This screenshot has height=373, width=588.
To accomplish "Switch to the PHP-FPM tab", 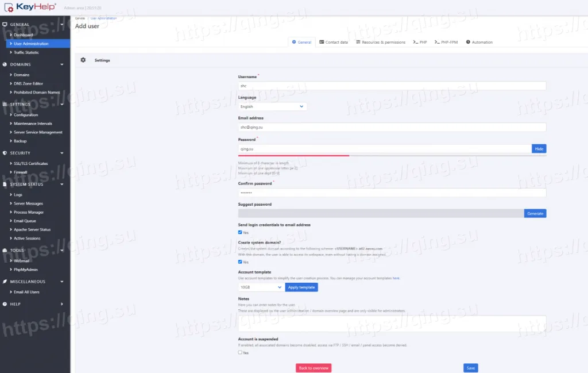I will point(446,42).
